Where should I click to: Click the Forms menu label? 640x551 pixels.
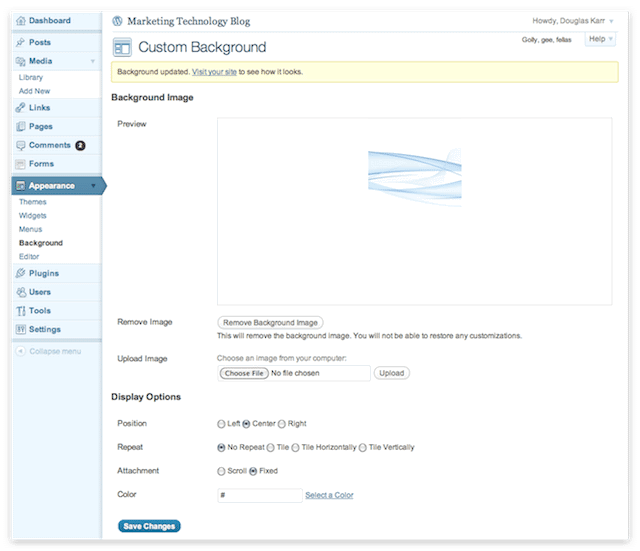41,164
